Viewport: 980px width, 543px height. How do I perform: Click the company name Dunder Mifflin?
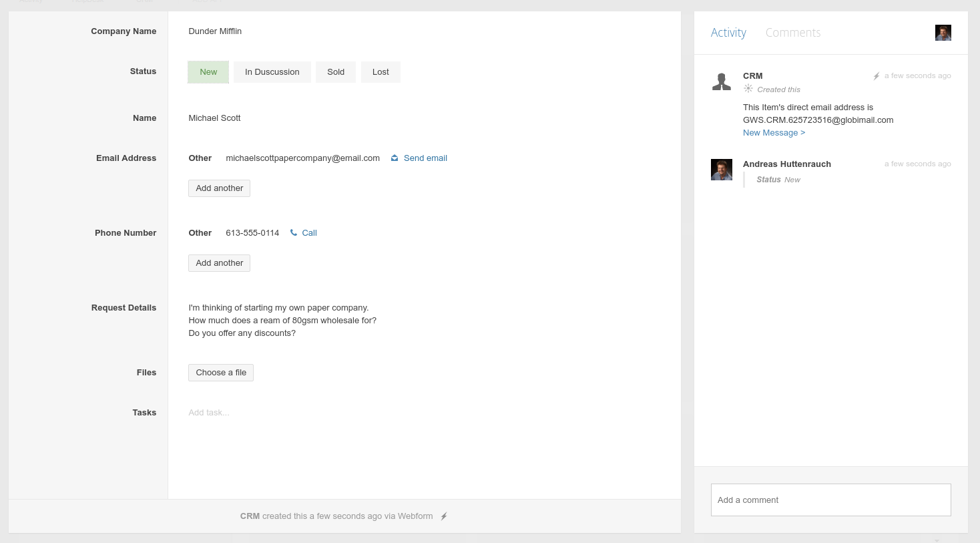pyautogui.click(x=215, y=31)
